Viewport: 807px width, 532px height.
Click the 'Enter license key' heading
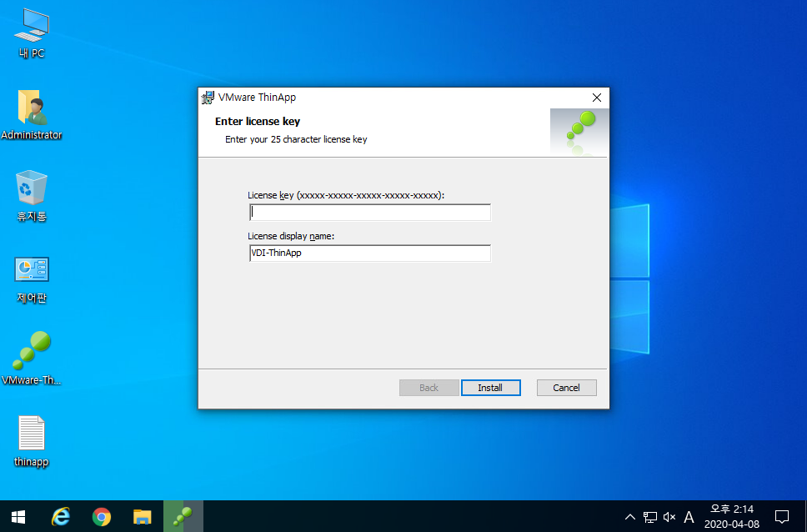tap(258, 122)
